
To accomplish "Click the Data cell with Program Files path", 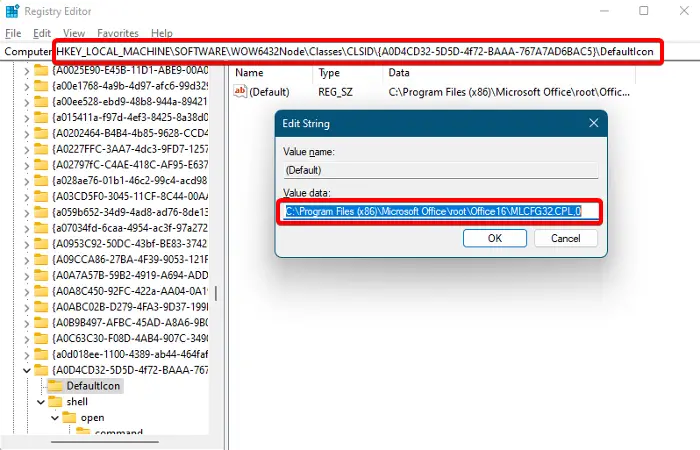I will tap(509, 92).
